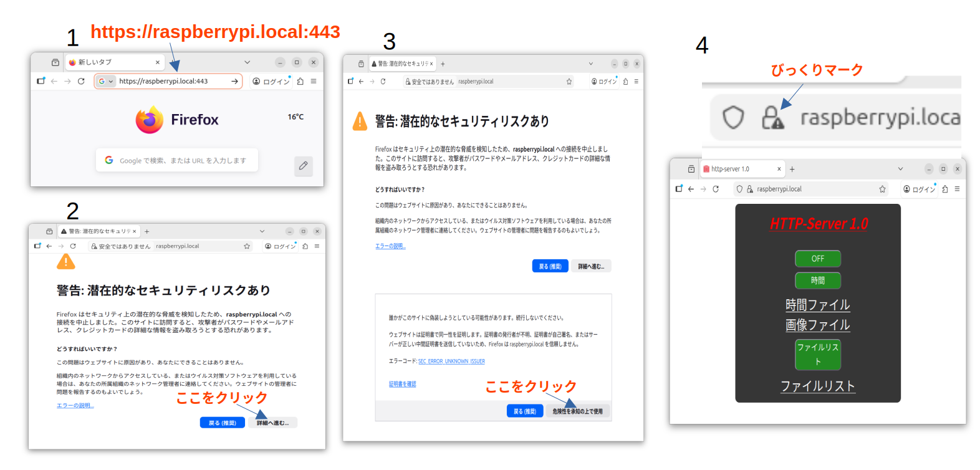Open エラーの説明… link in the step 3 window
This screenshot has width=980, height=470.
pyautogui.click(x=390, y=246)
